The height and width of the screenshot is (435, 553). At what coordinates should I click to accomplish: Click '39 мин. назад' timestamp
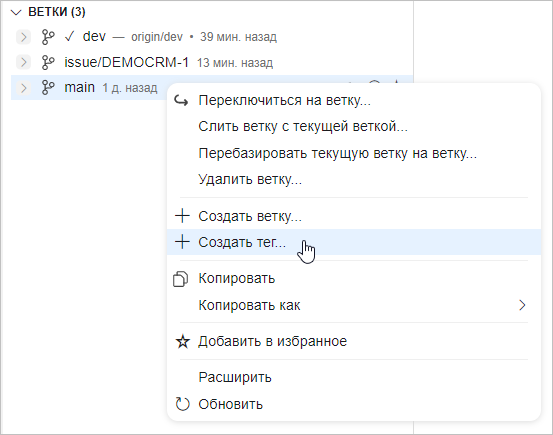(238, 37)
